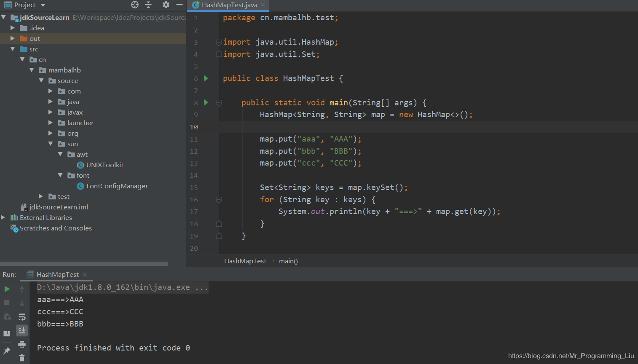Viewport: 638px width, 364px height.
Task: Collapse the src folder arrow
Action: pyautogui.click(x=13, y=49)
